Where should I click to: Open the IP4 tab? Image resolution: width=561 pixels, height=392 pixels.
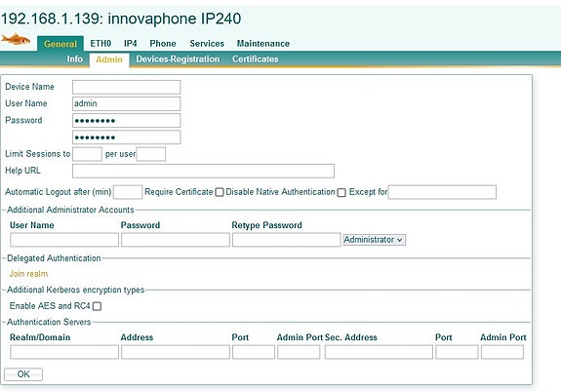click(x=130, y=44)
